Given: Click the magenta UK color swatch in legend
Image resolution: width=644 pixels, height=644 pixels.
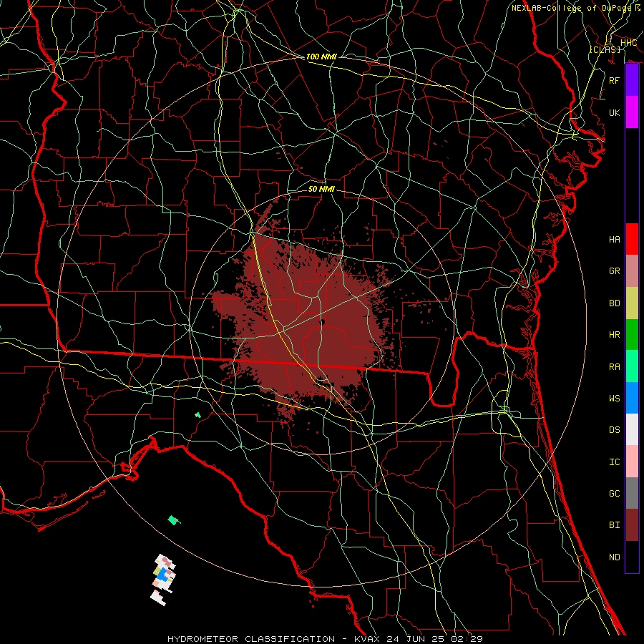Looking at the screenshot, I should coord(632,112).
